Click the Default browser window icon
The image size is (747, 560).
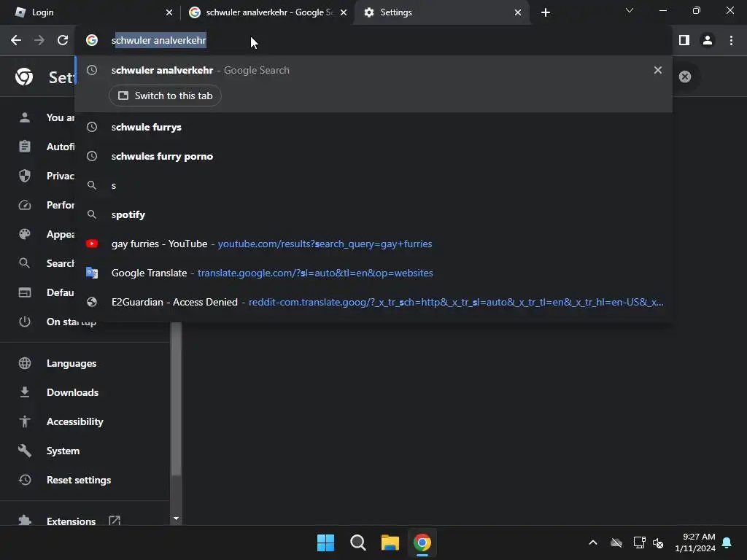(x=25, y=292)
